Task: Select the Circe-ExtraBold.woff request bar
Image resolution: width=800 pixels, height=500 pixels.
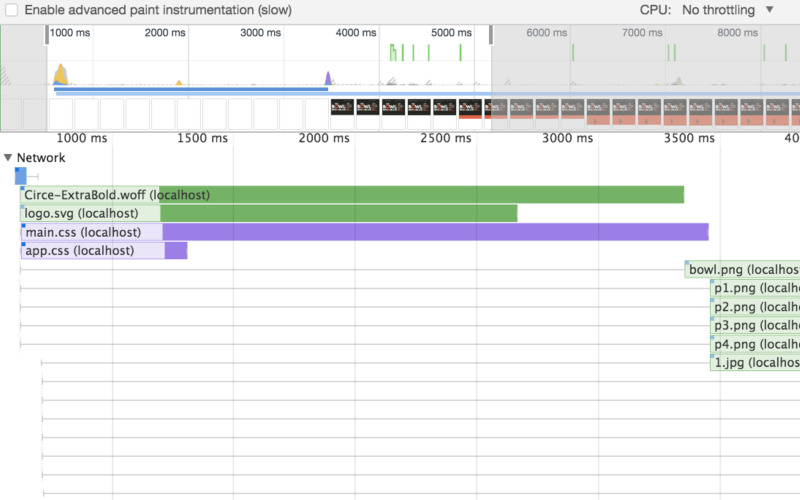Action: pos(352,195)
